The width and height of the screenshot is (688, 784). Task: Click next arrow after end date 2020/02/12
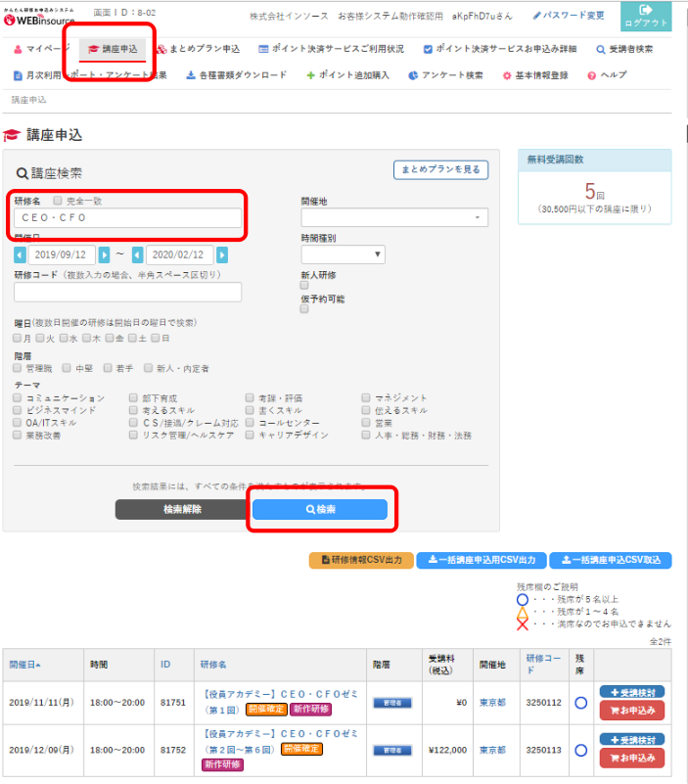tap(222, 255)
